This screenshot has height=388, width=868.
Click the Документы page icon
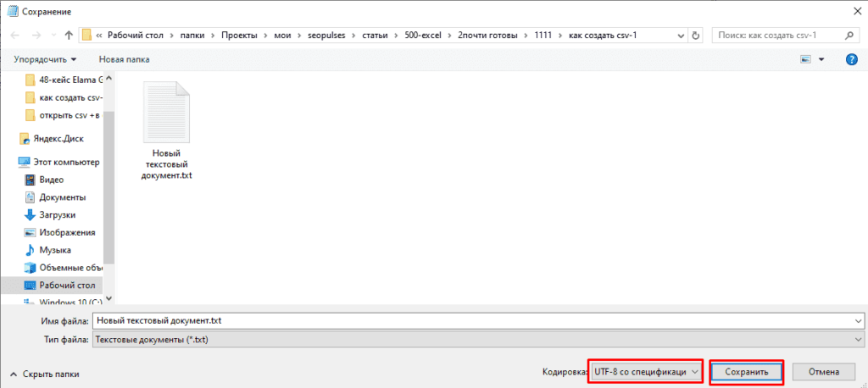31,197
